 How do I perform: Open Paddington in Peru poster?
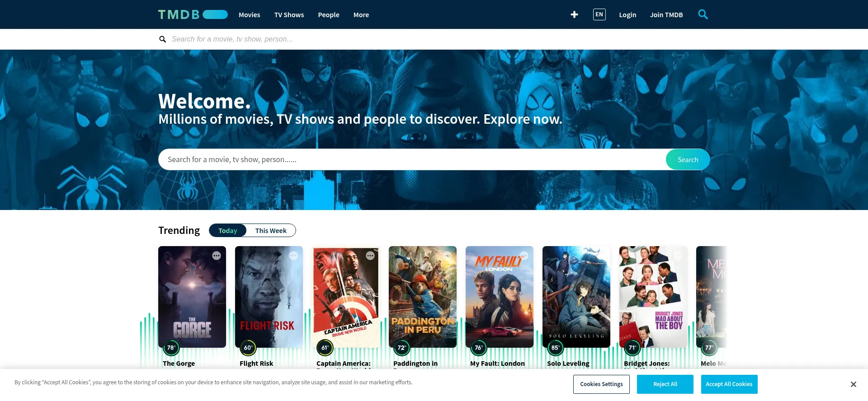click(423, 297)
